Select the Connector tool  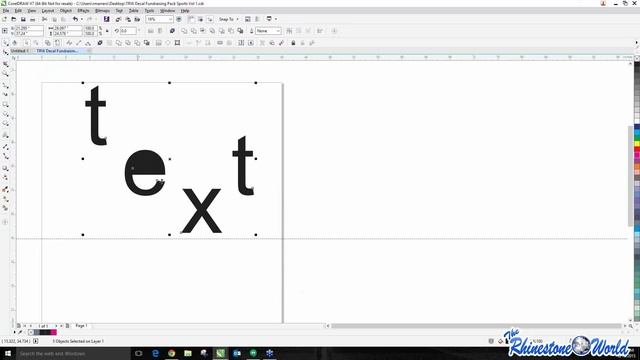[5, 157]
